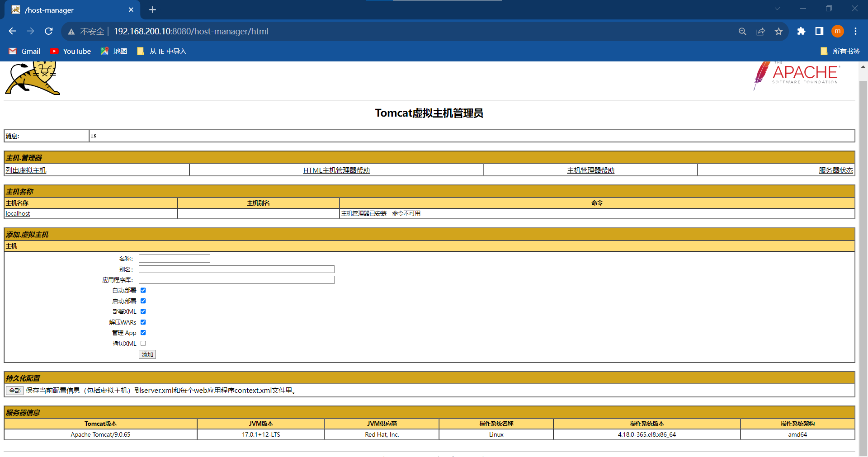868x457 pixels.
Task: Reload the host-manager page
Action: [x=49, y=31]
